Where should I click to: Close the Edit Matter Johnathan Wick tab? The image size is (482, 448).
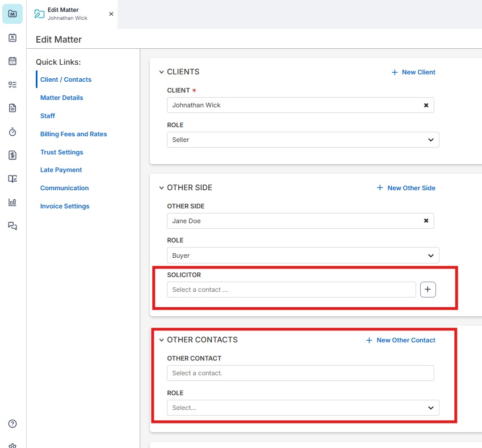click(x=111, y=14)
